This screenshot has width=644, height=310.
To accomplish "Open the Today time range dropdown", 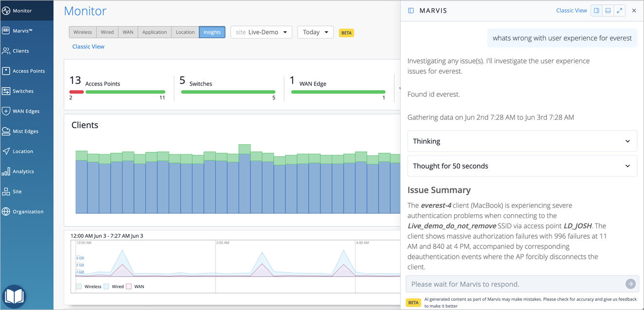I will coord(315,32).
